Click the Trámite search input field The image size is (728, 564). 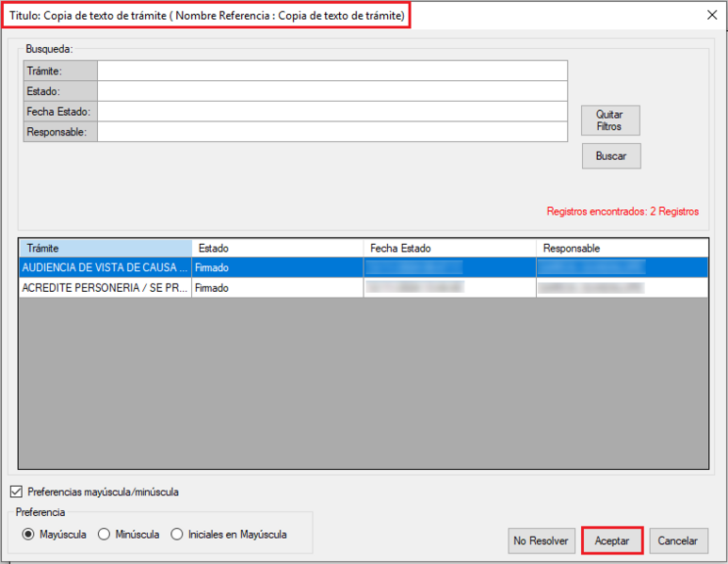coord(332,72)
